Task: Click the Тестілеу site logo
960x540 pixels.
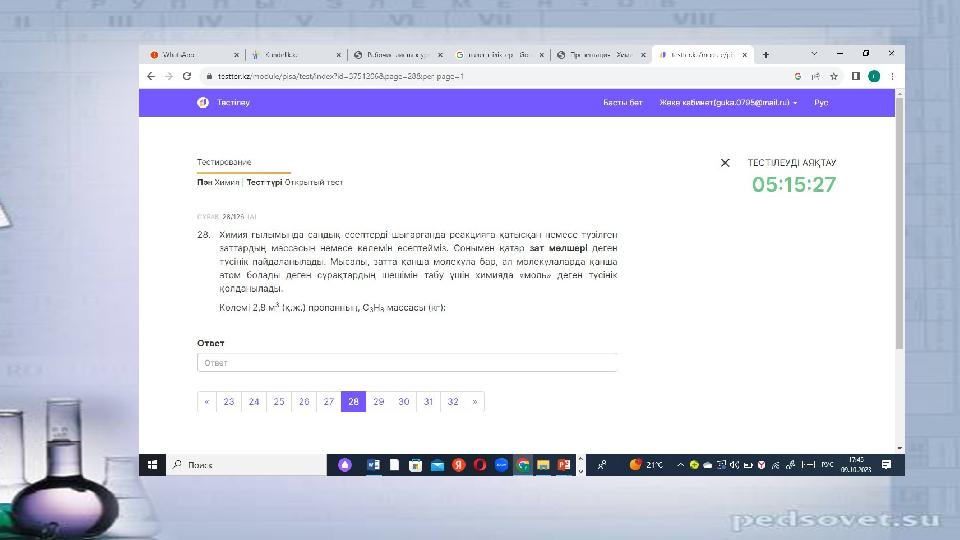Action: coord(223,103)
